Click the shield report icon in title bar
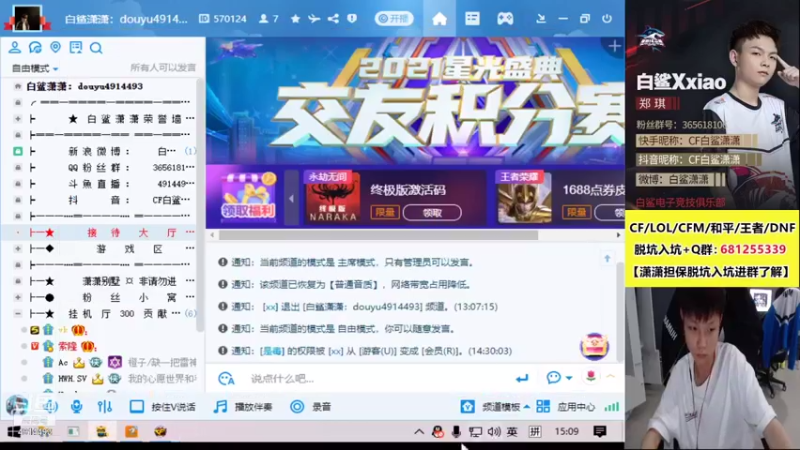This screenshot has height=450, width=800. coord(352,19)
